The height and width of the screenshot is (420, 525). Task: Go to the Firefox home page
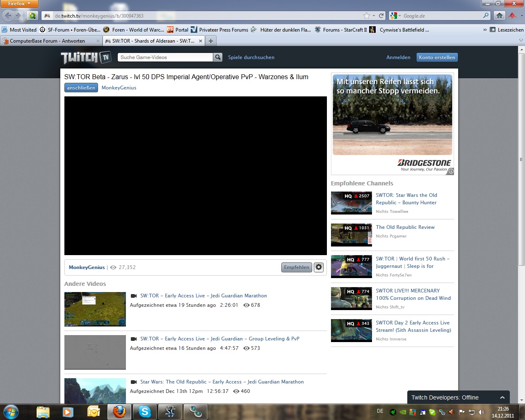coord(499,16)
